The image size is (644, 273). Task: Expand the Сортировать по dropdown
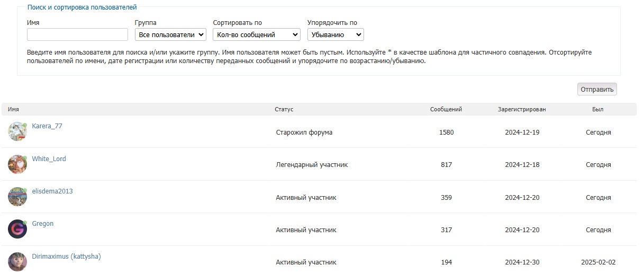pos(256,34)
